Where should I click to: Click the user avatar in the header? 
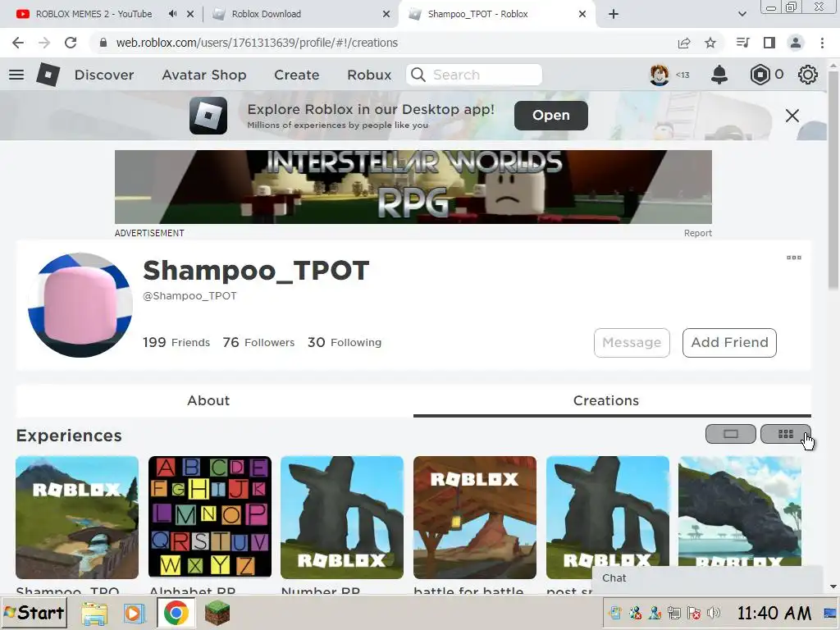660,75
